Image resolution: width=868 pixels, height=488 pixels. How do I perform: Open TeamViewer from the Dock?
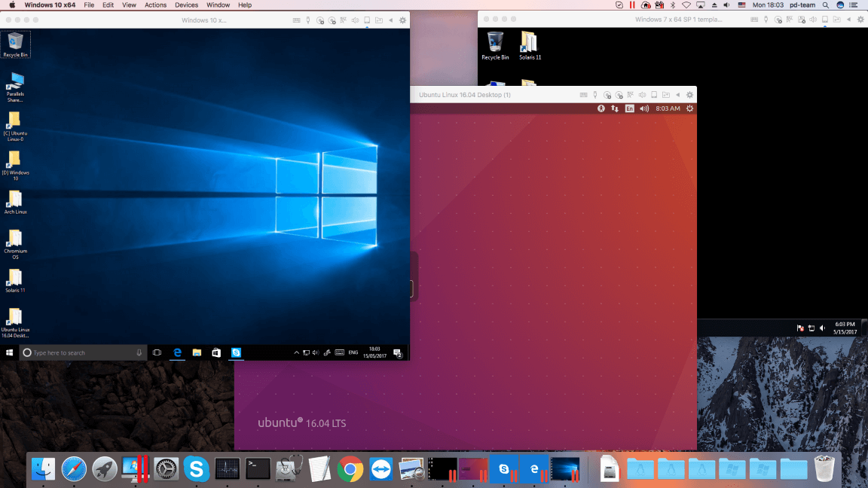[x=381, y=469]
